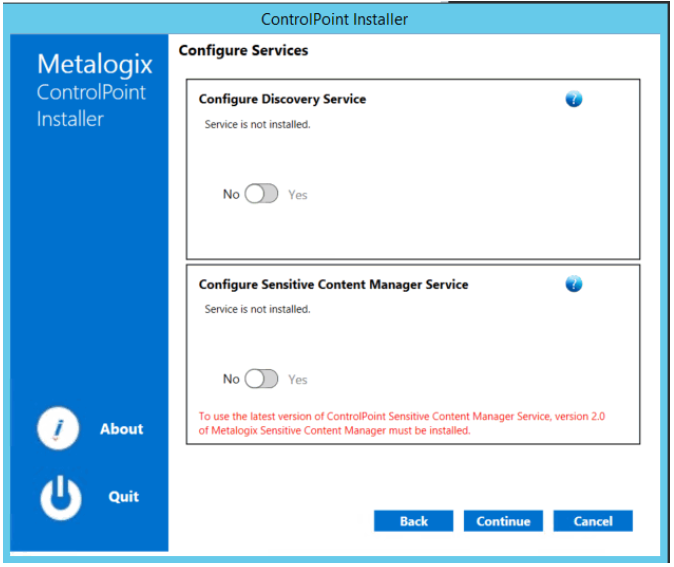Open help for Configure Discovery Service
674x567 pixels.
click(573, 99)
